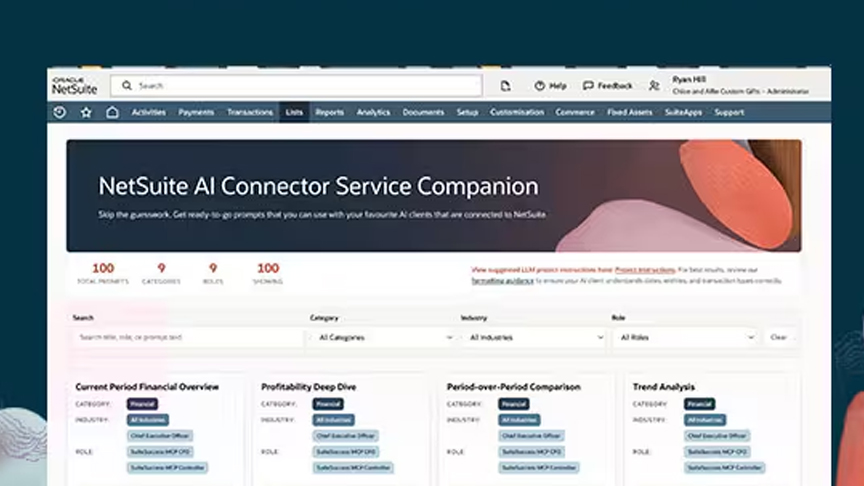The image size is (864, 486).
Task: Click All Industries tag on Trend Analysis card
Action: 705,420
